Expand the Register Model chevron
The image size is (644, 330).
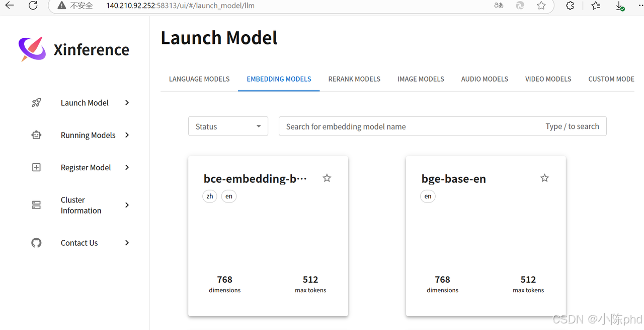tap(127, 167)
